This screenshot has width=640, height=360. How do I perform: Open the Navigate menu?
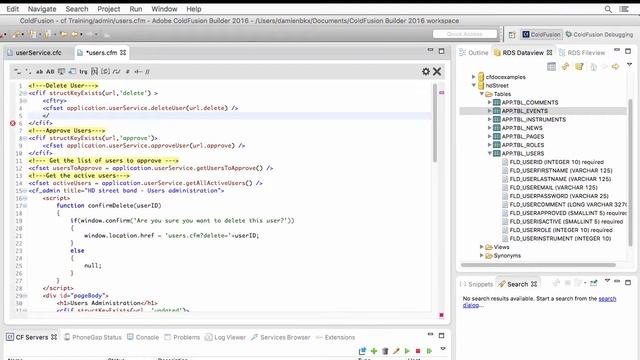point(42,9)
